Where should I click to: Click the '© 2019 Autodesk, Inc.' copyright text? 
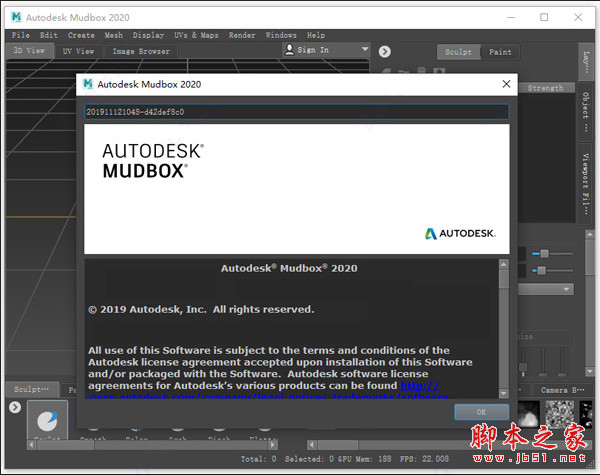201,309
